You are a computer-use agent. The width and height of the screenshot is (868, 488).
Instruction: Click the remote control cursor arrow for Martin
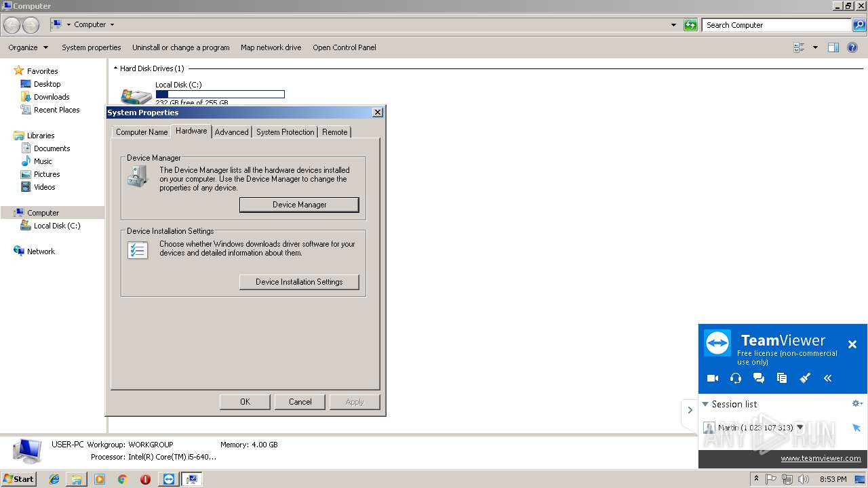(x=856, y=428)
